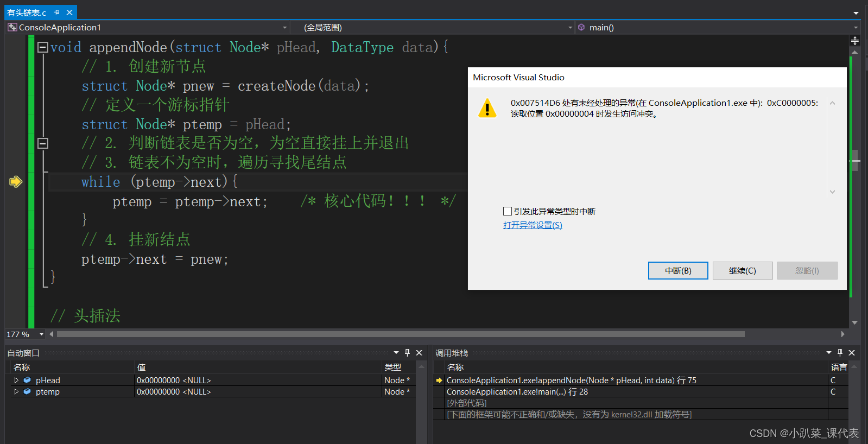Image resolution: width=868 pixels, height=444 pixels.
Task: Click the 忽略(I) button
Action: coord(807,270)
